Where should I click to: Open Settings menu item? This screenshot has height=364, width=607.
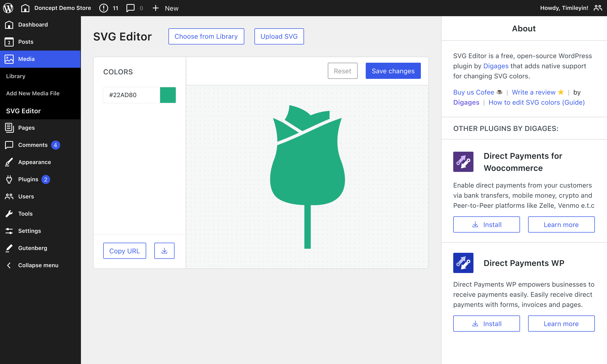pos(40,231)
